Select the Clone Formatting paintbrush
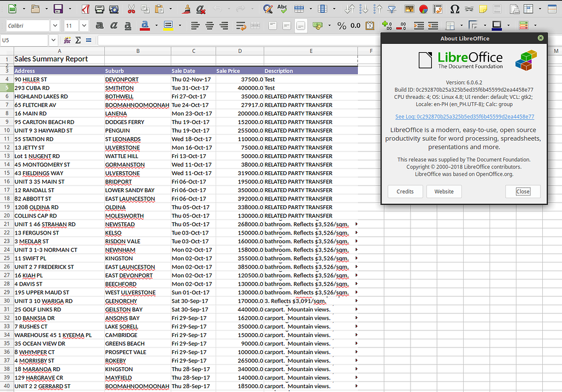The height and width of the screenshot is (392, 562). click(x=186, y=9)
